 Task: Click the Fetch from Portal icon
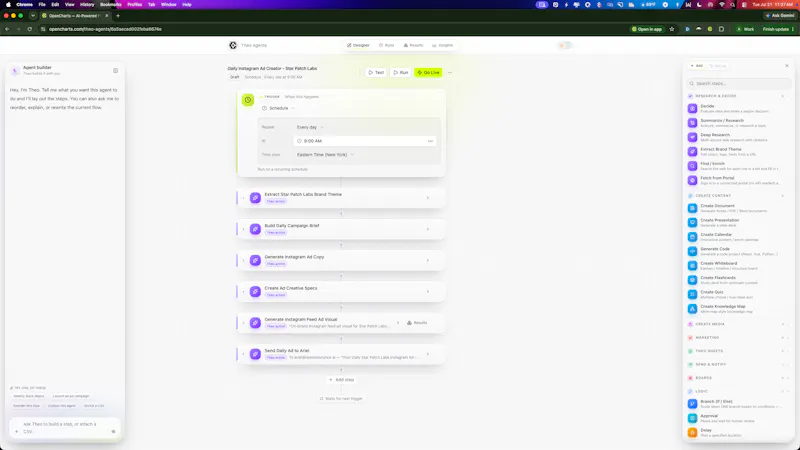[692, 180]
